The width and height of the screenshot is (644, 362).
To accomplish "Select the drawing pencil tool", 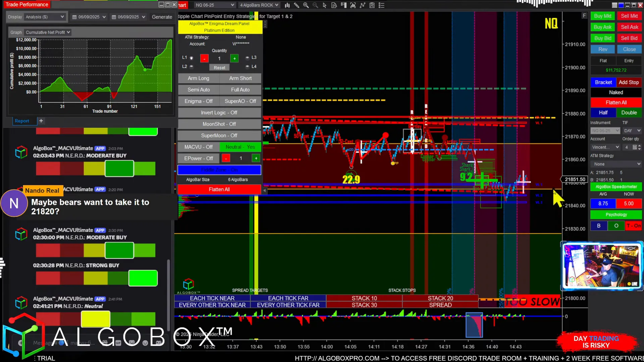I will tap(297, 5).
